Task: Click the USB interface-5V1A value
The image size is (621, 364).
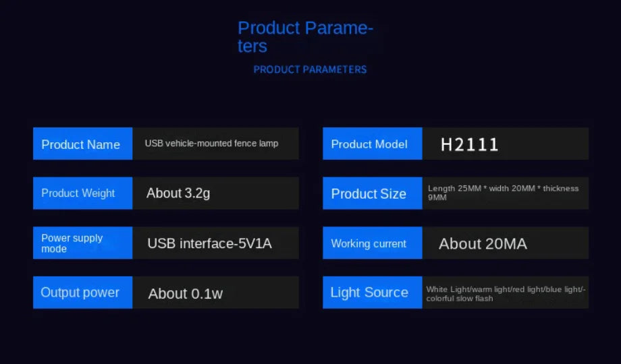Action: tap(209, 243)
